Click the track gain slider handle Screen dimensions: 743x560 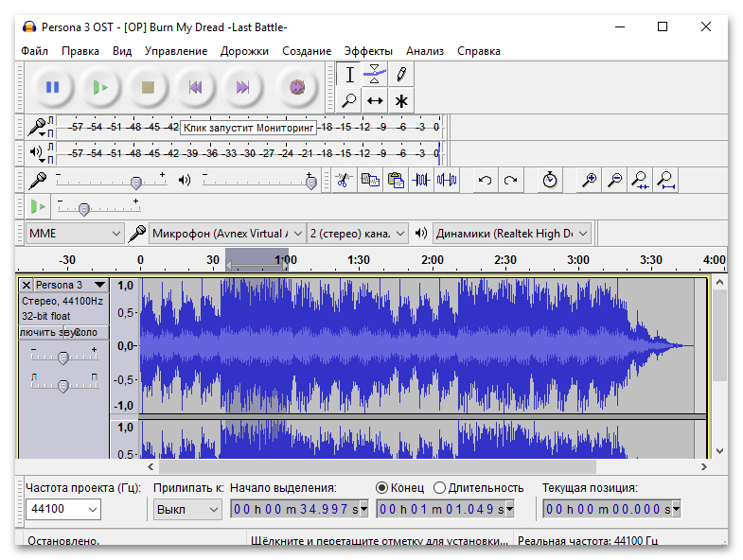tap(63, 358)
